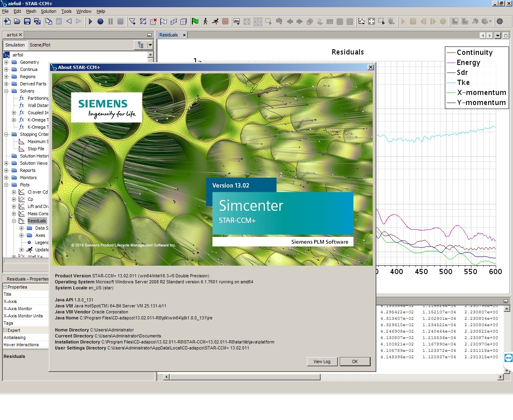Select the Simulation tab

15,45
